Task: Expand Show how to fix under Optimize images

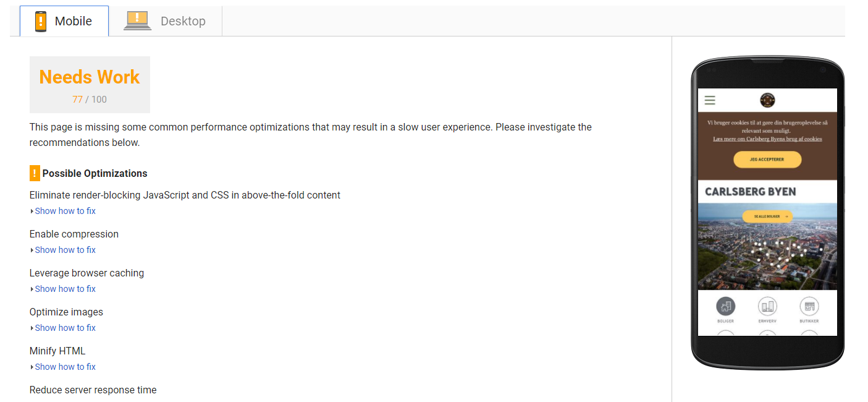Action: 65,328
